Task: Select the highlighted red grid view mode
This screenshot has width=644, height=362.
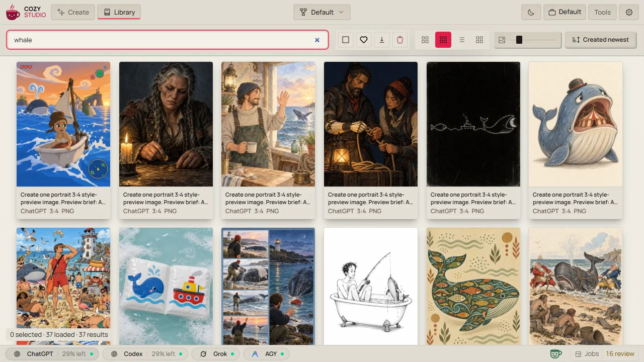Action: [443, 40]
